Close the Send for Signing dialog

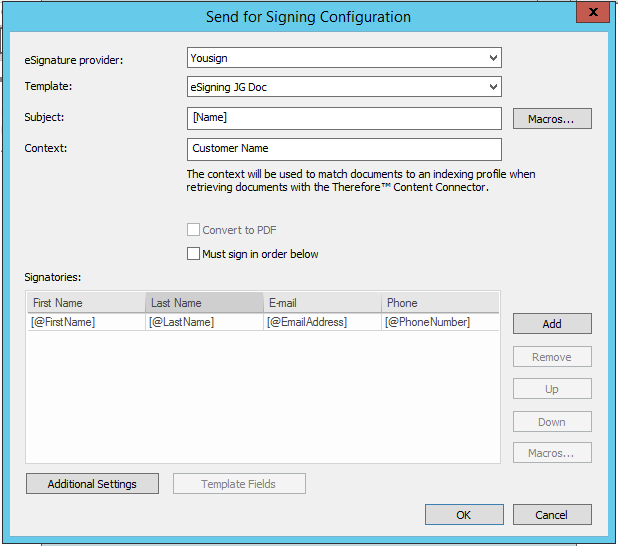(592, 13)
